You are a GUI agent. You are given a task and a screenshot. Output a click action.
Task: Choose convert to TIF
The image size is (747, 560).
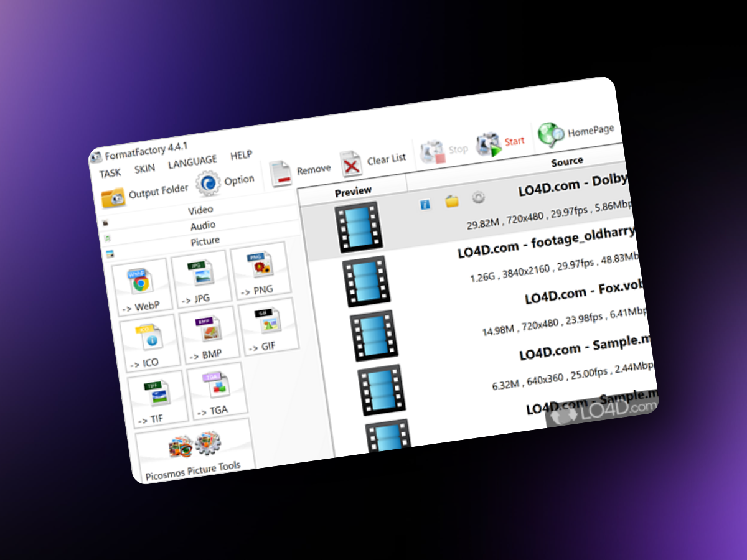click(157, 398)
